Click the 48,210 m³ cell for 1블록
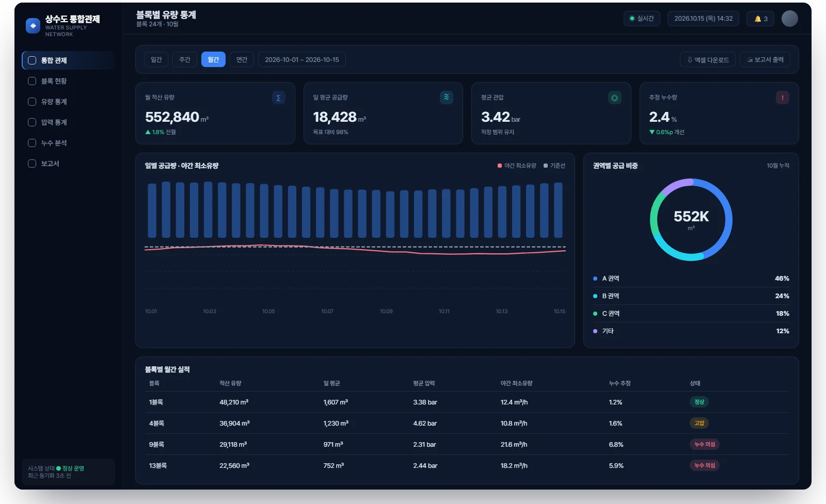The height and width of the screenshot is (504, 826). point(234,402)
